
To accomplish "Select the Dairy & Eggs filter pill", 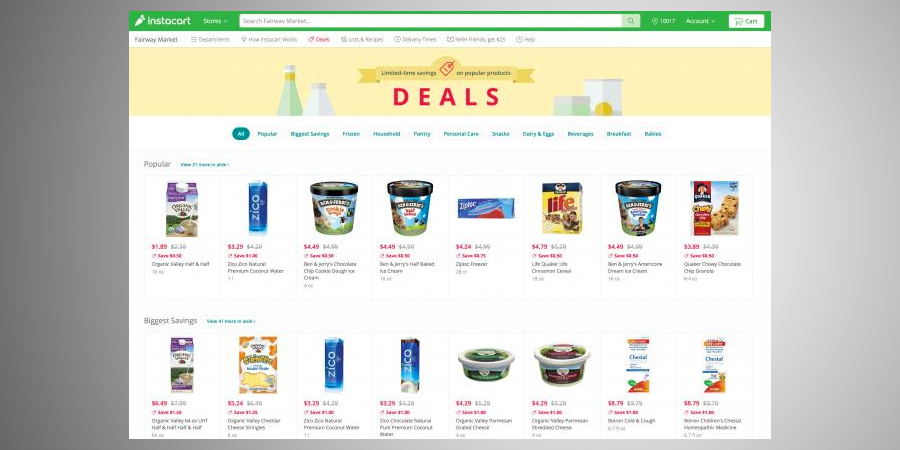I will coord(538,134).
